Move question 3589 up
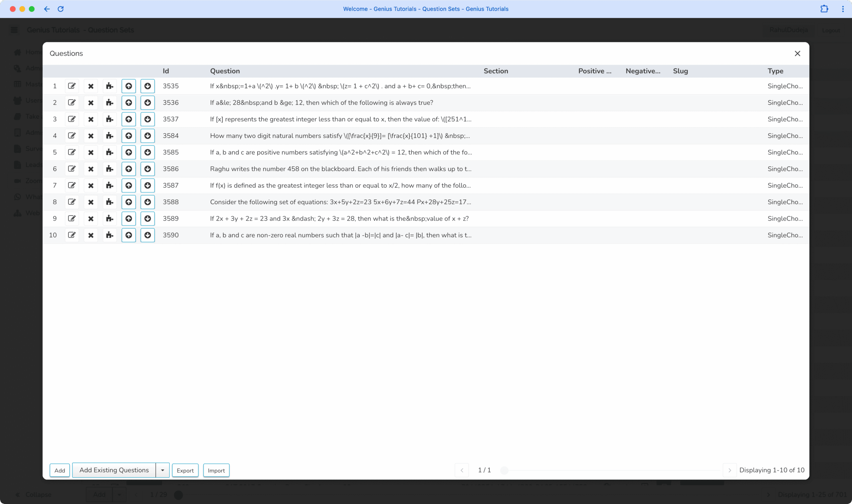The height and width of the screenshot is (504, 852). pyautogui.click(x=129, y=218)
